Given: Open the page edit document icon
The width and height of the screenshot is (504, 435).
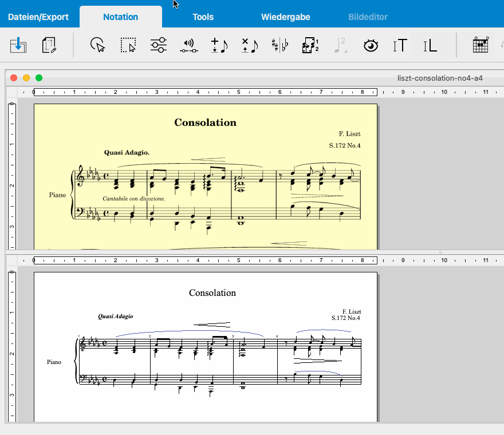Looking at the screenshot, I should tap(49, 45).
